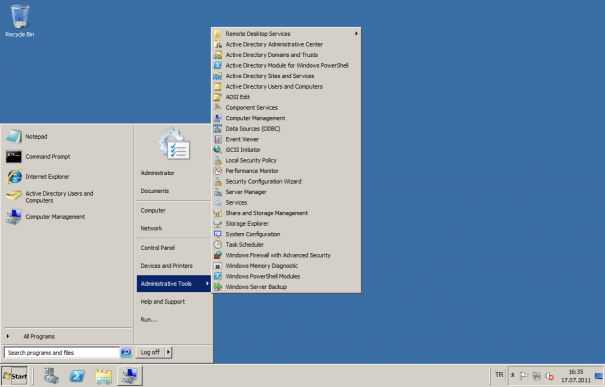The image size is (605, 387).
Task: Open the Log off options arrow
Action: [x=168, y=352]
